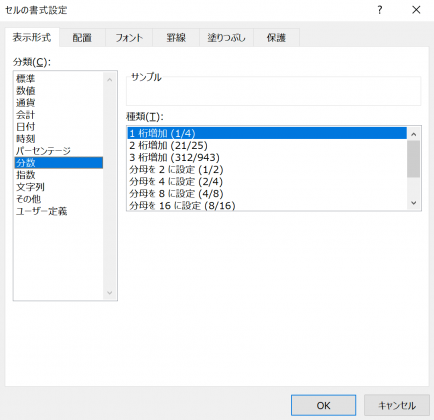Click the help question mark icon
The height and width of the screenshot is (420, 434).
click(x=379, y=10)
